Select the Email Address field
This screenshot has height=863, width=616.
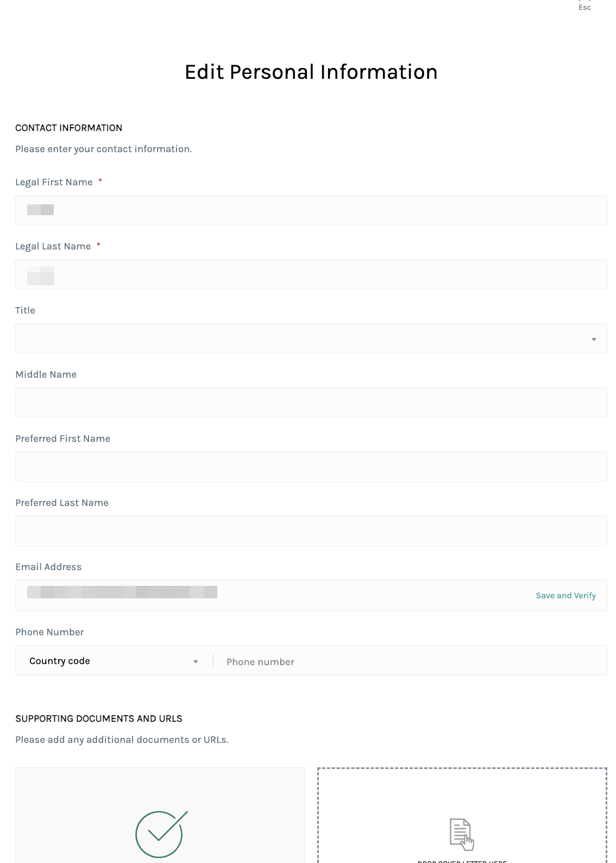(272, 593)
